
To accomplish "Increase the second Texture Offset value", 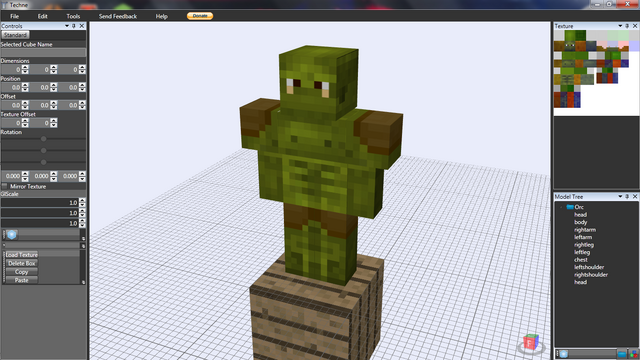I will (x=54, y=121).
